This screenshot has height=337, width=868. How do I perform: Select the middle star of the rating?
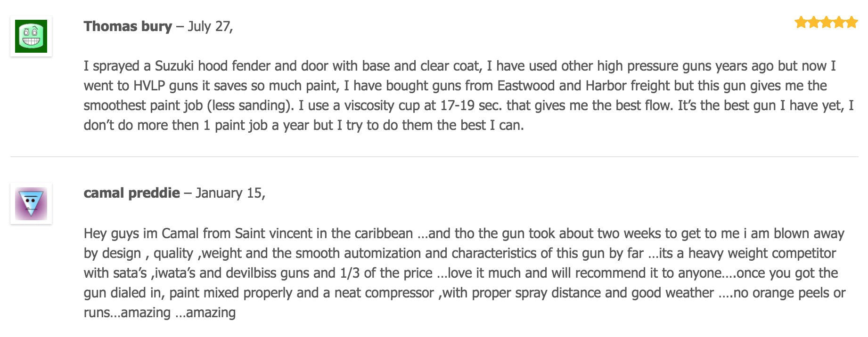point(826,22)
